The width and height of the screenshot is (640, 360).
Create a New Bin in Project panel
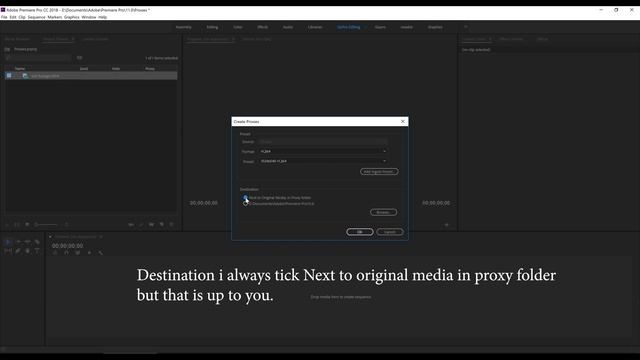pos(151,224)
